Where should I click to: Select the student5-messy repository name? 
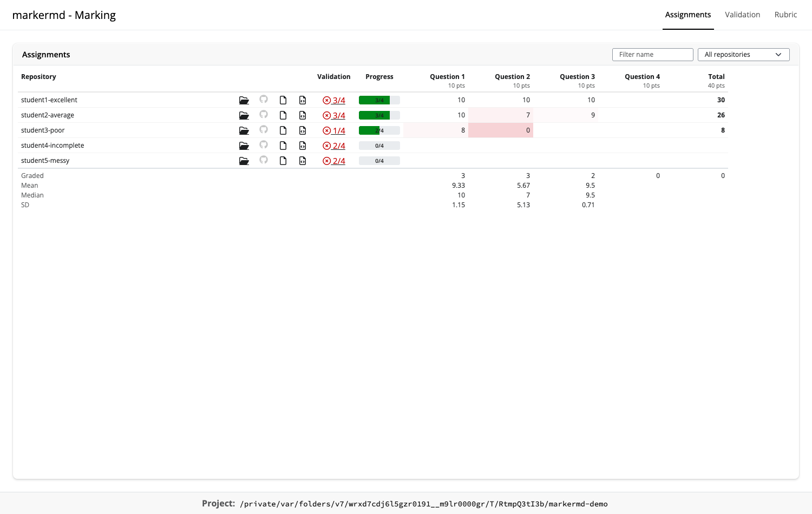(45, 161)
